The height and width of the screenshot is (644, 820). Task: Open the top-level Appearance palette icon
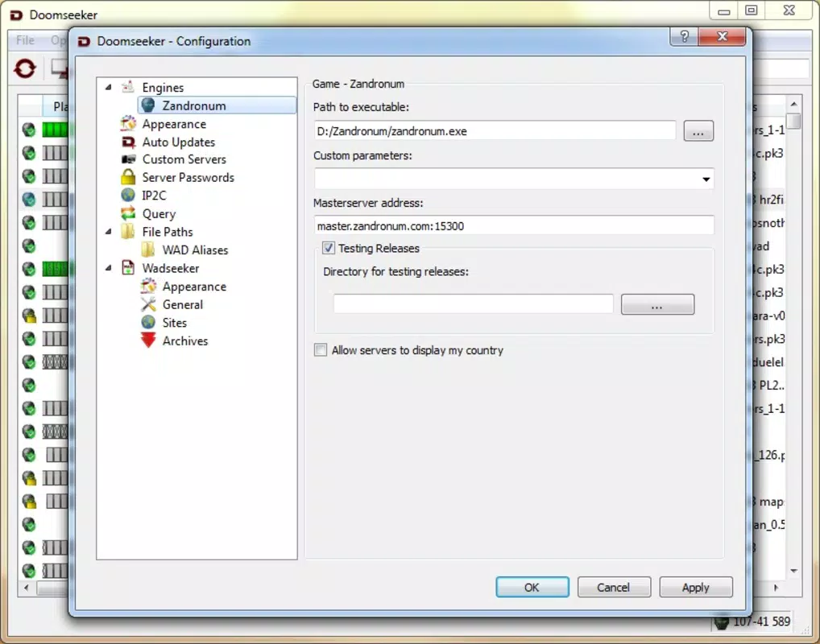coord(127,124)
